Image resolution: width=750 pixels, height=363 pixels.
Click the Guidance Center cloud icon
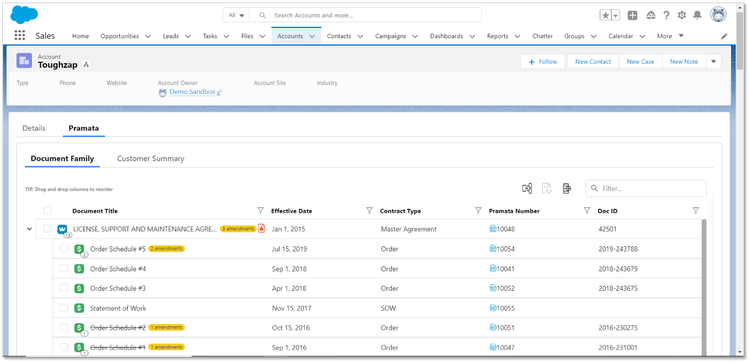[x=651, y=15]
